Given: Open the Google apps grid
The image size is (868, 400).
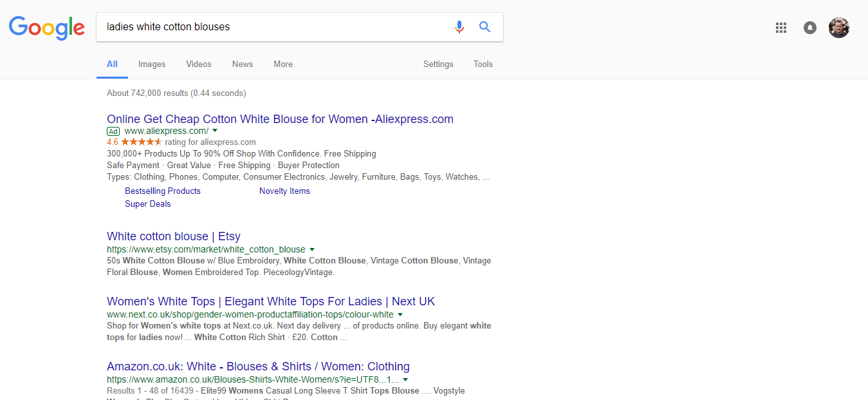Looking at the screenshot, I should (x=781, y=28).
